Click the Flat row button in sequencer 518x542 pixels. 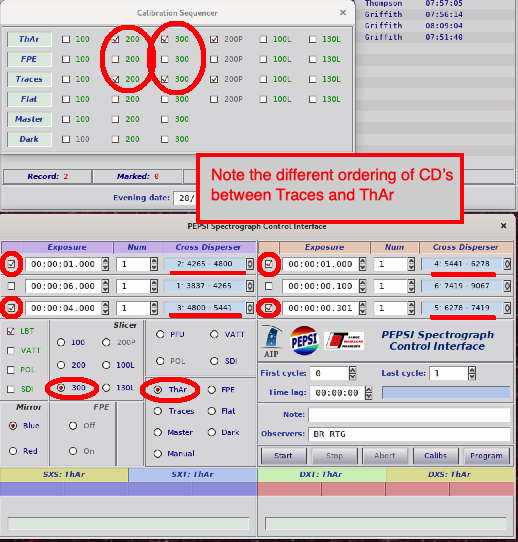[29, 99]
